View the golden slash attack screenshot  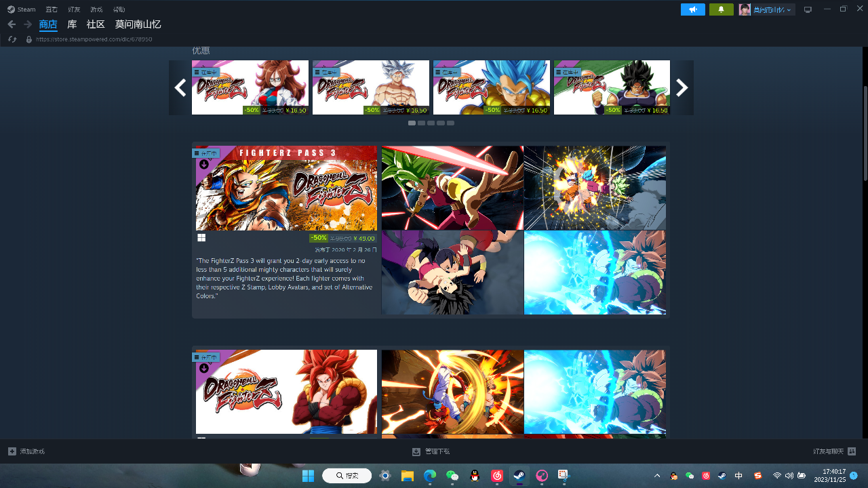452,392
